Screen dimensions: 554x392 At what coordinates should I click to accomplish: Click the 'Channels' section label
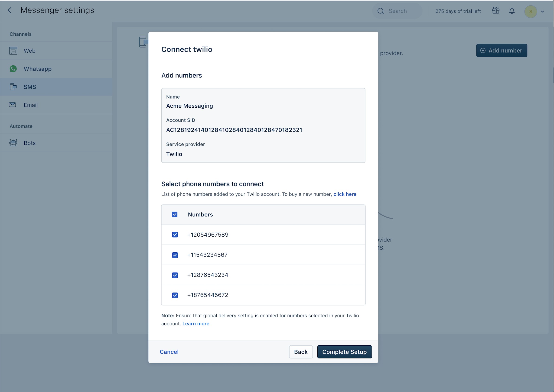[x=20, y=34]
